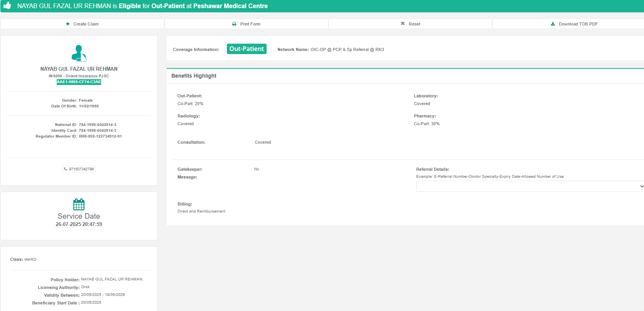This screenshot has width=644, height=311.
Task: Click the Service Date calendar icon
Action: click(x=79, y=204)
